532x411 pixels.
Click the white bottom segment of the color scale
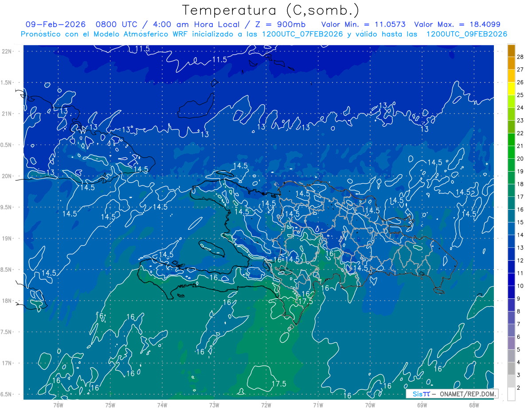(x=512, y=394)
